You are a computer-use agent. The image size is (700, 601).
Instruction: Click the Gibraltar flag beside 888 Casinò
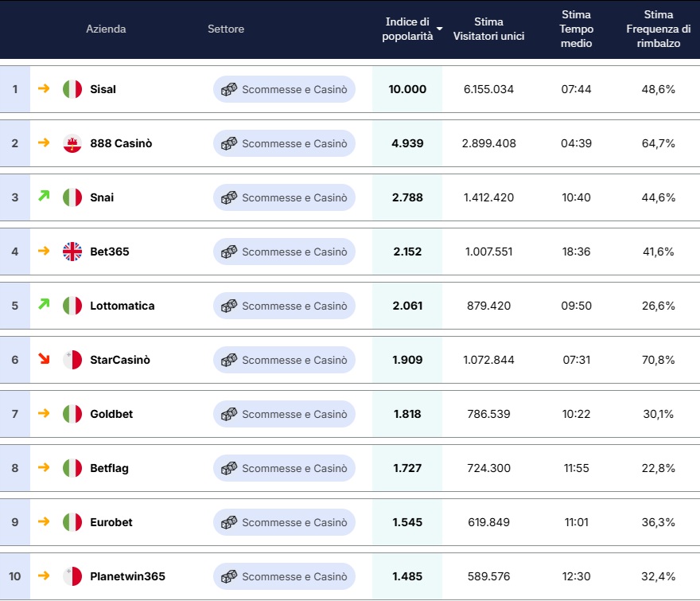tap(72, 143)
